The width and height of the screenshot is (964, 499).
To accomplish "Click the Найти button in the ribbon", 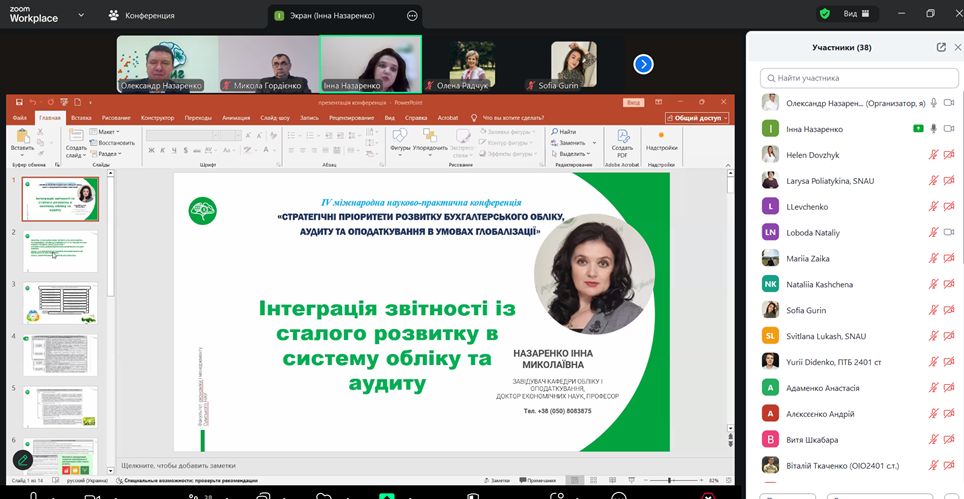I will [x=566, y=132].
